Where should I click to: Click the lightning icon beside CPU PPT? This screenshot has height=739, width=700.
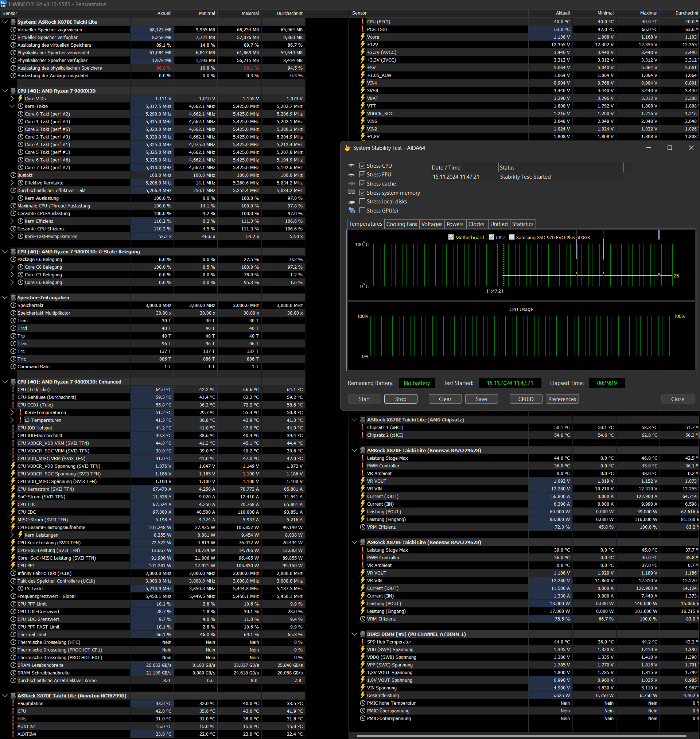(13, 565)
